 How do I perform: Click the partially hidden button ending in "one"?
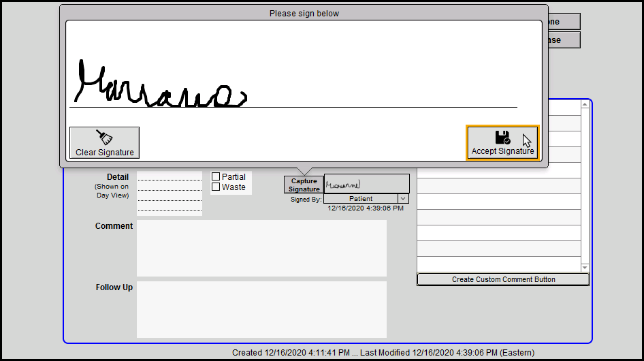(x=561, y=22)
